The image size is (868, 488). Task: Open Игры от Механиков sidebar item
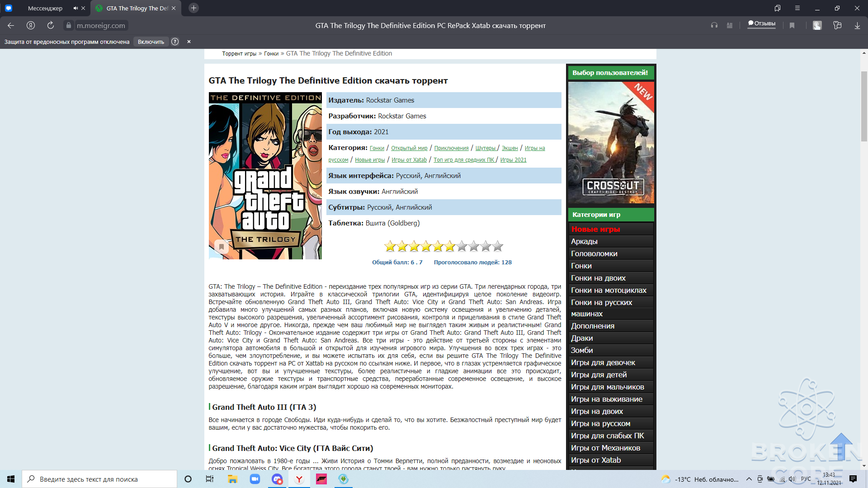coord(611,448)
